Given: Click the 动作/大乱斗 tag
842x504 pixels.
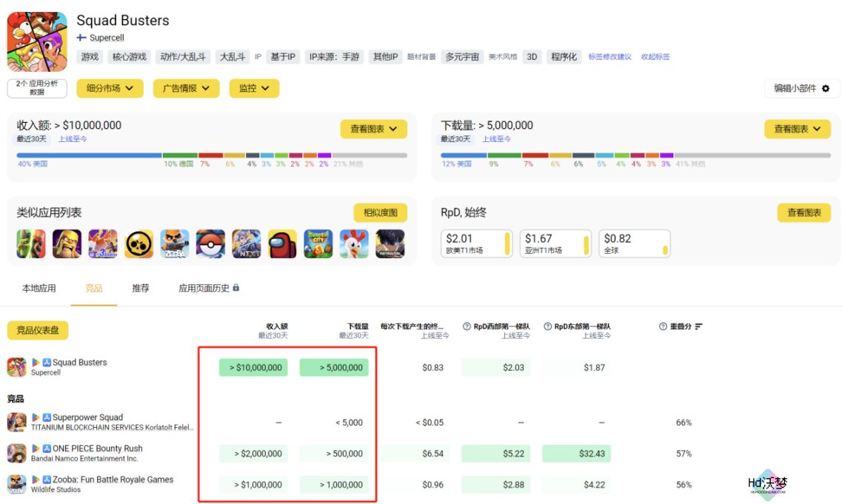Looking at the screenshot, I should (183, 57).
